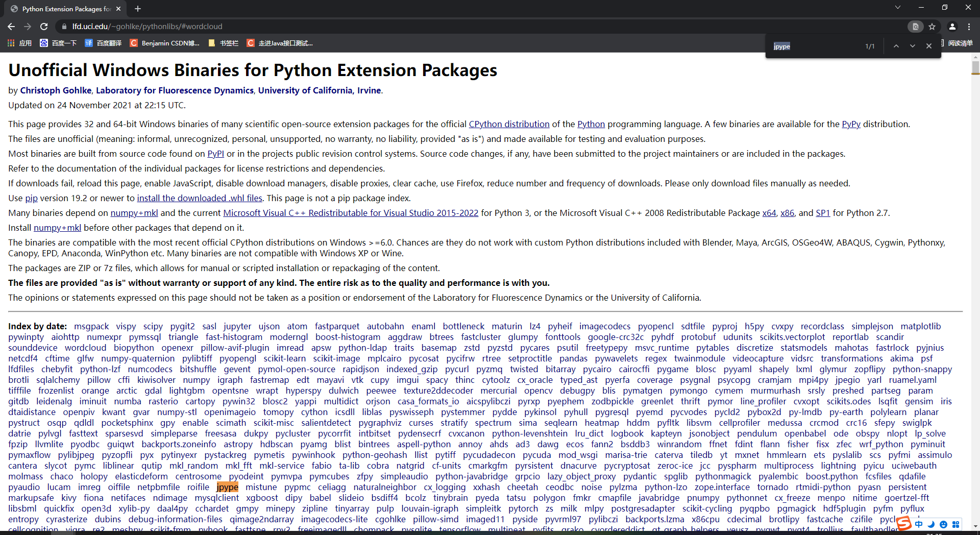Screen dimensions: 980x535
Task: Reload the current page
Action: [x=44, y=27]
